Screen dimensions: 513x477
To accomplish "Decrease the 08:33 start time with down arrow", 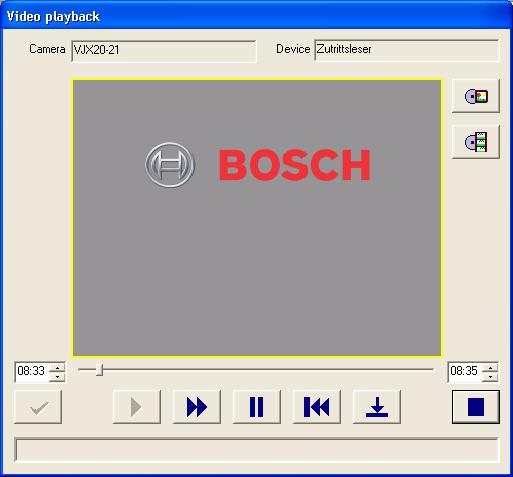I will [x=57, y=377].
